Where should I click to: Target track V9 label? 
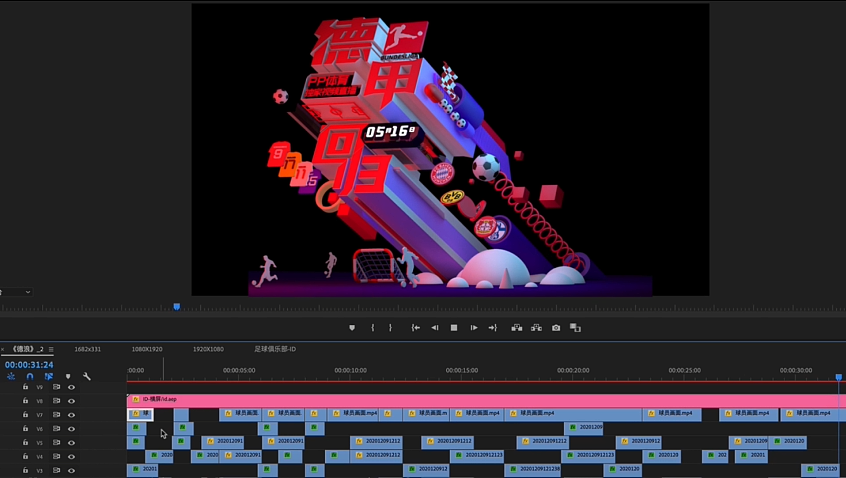coord(39,387)
